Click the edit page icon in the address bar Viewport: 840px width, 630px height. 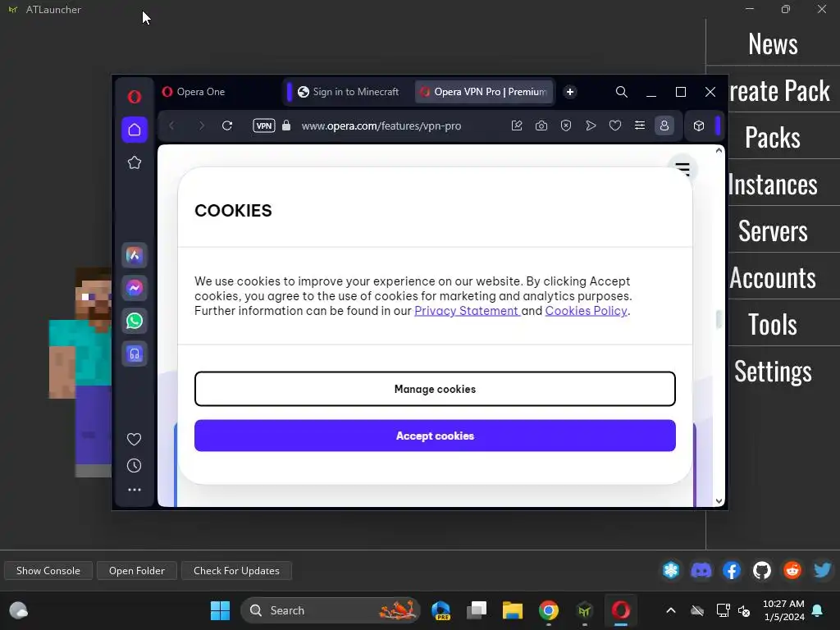517,126
